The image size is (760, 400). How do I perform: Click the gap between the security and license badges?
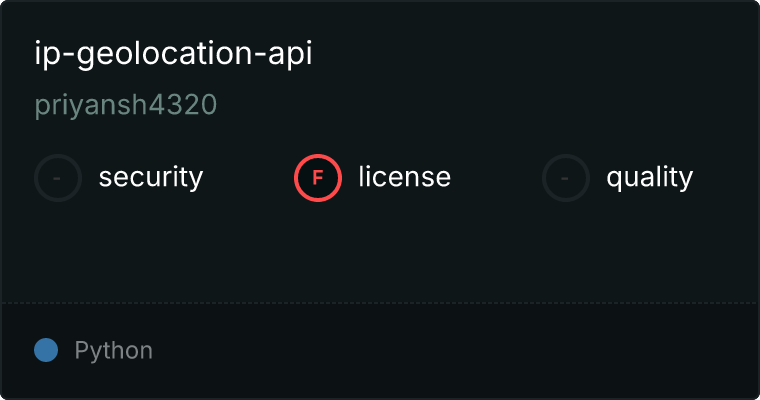click(249, 178)
